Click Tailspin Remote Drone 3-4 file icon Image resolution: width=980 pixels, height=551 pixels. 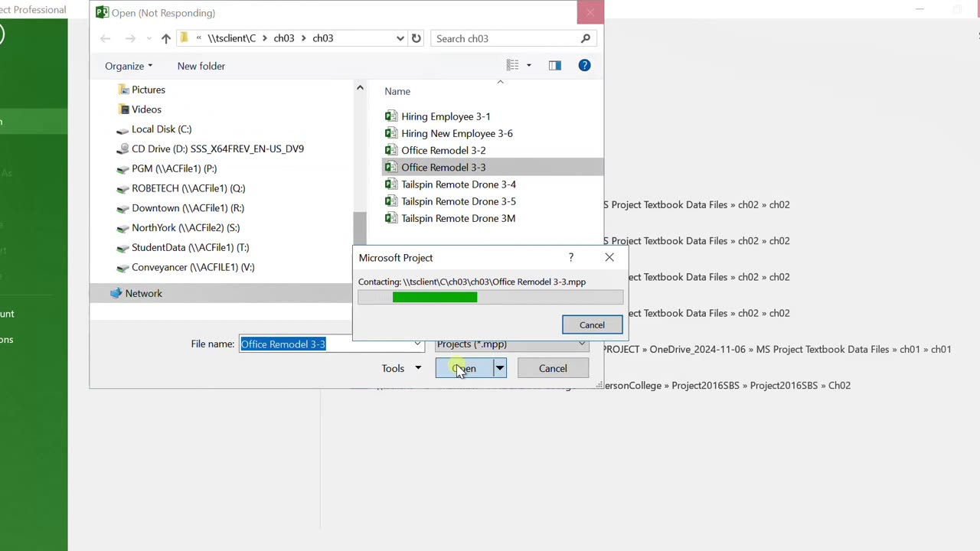tap(391, 184)
